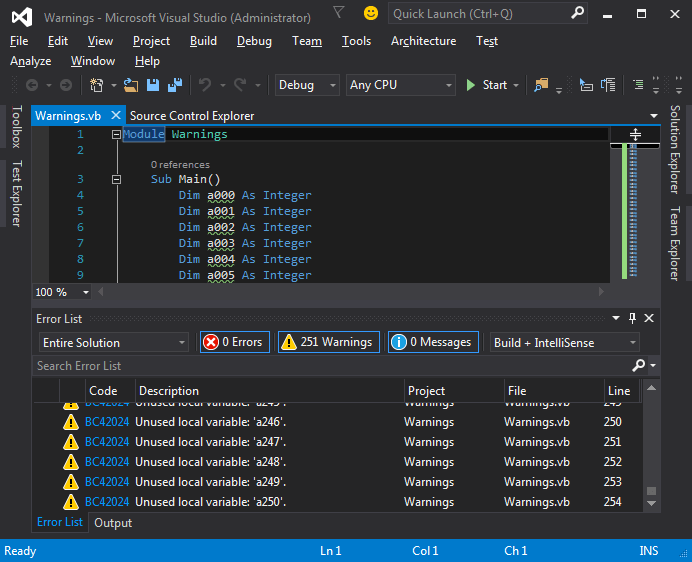This screenshot has height=562, width=692.
Task: Click the New Project toolbar icon
Action: (96, 85)
